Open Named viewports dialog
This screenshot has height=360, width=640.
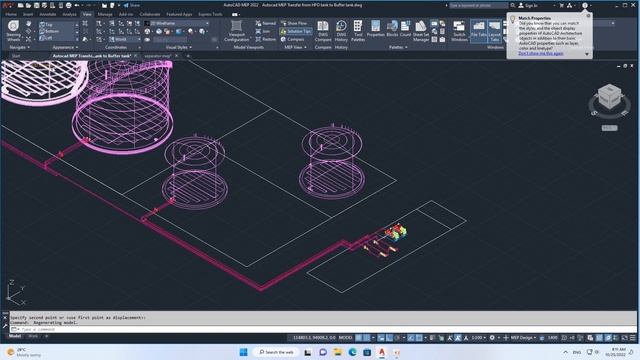coord(266,23)
